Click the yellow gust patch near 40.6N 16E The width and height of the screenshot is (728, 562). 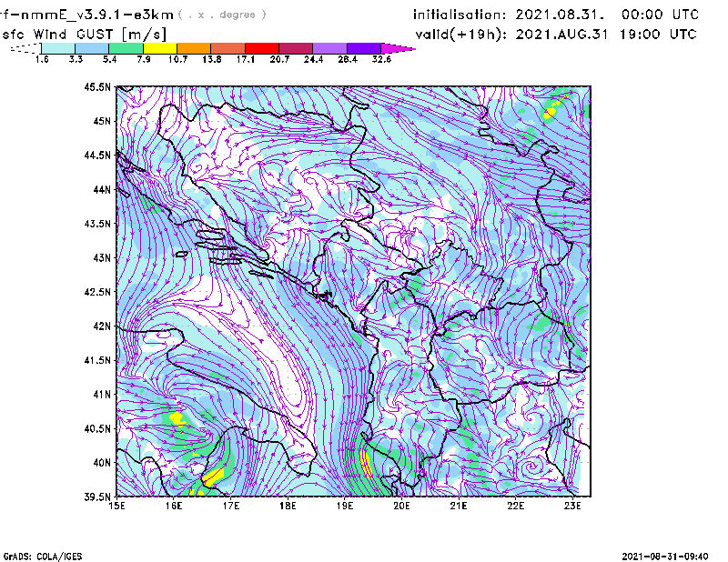pyautogui.click(x=177, y=418)
